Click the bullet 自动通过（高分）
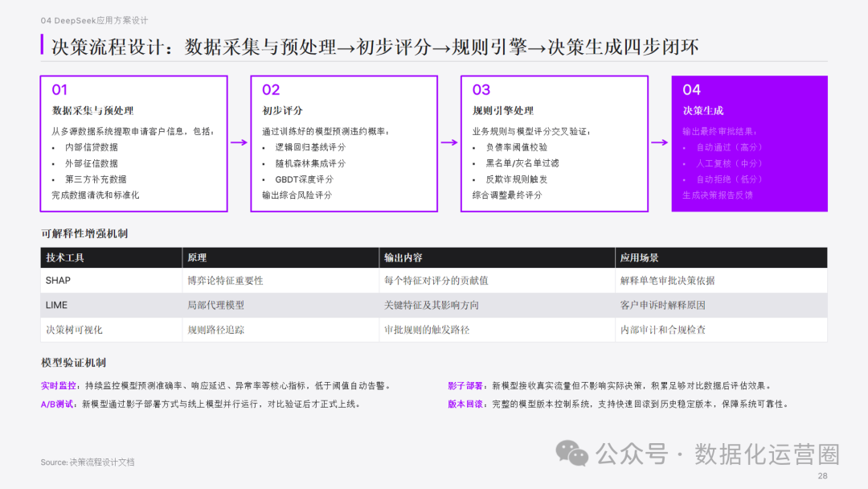Viewport: 868px width, 489px height. (729, 147)
